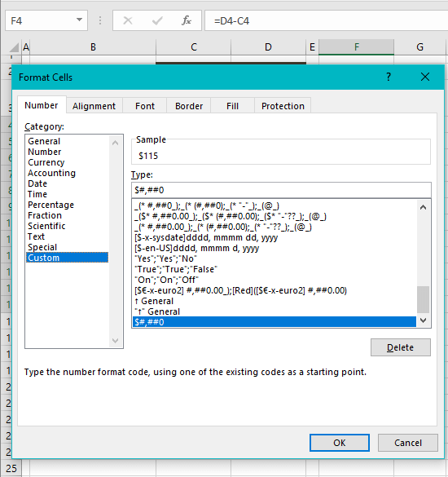The height and width of the screenshot is (477, 448).
Task: Choose the "Yes";"Yes";"No" format
Action: pyautogui.click(x=275, y=258)
